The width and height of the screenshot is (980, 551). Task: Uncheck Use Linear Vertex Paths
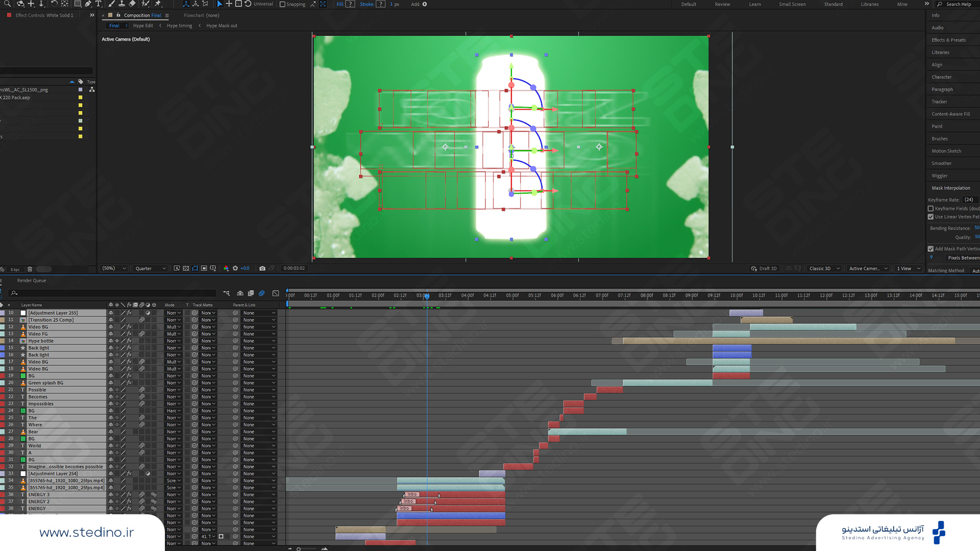930,217
